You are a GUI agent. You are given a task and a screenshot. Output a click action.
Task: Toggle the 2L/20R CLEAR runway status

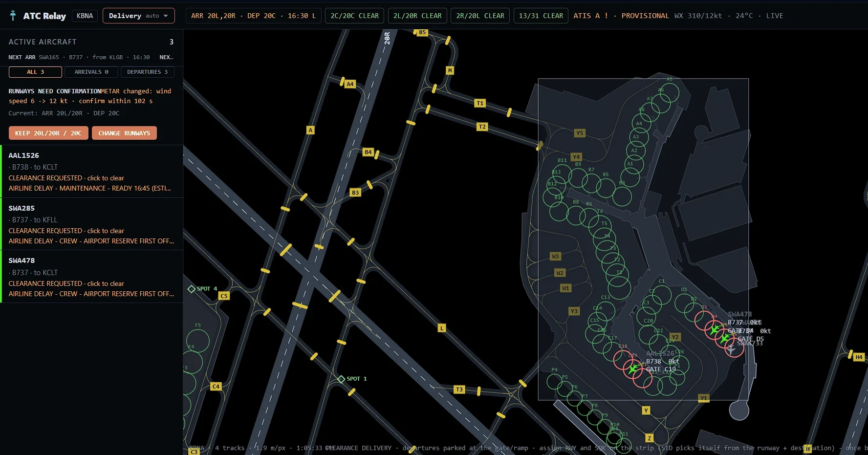coord(417,16)
